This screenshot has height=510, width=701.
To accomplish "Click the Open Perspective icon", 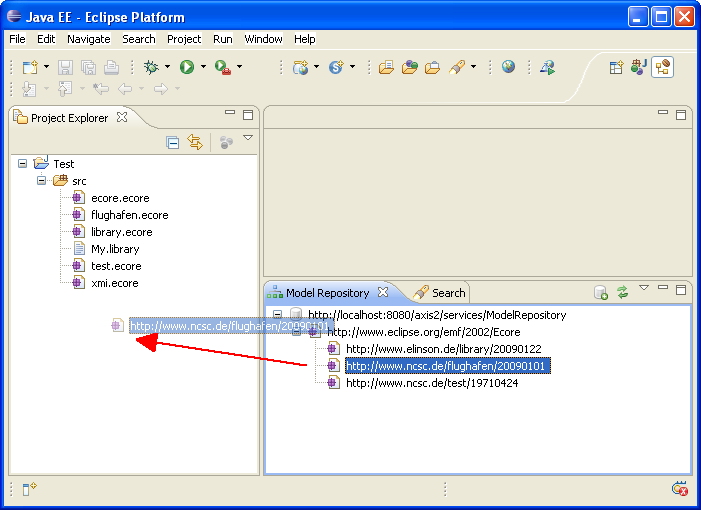I will pyautogui.click(x=616, y=67).
